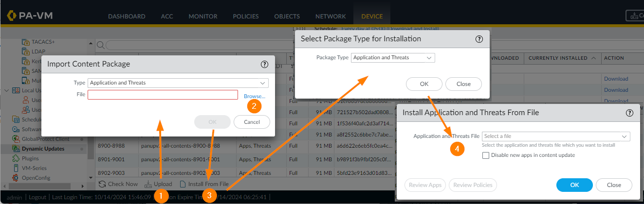Click blue OK in Install From File dialog
Viewport: 644px width, 204px height.
(574, 185)
